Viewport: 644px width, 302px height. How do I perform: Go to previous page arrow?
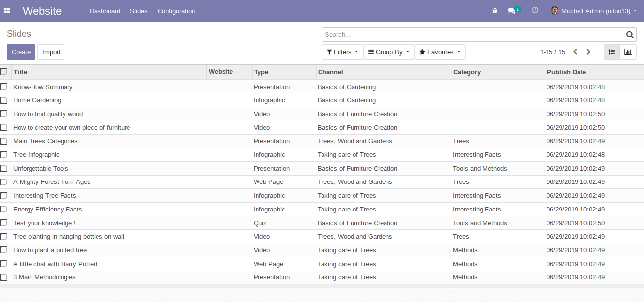point(575,52)
